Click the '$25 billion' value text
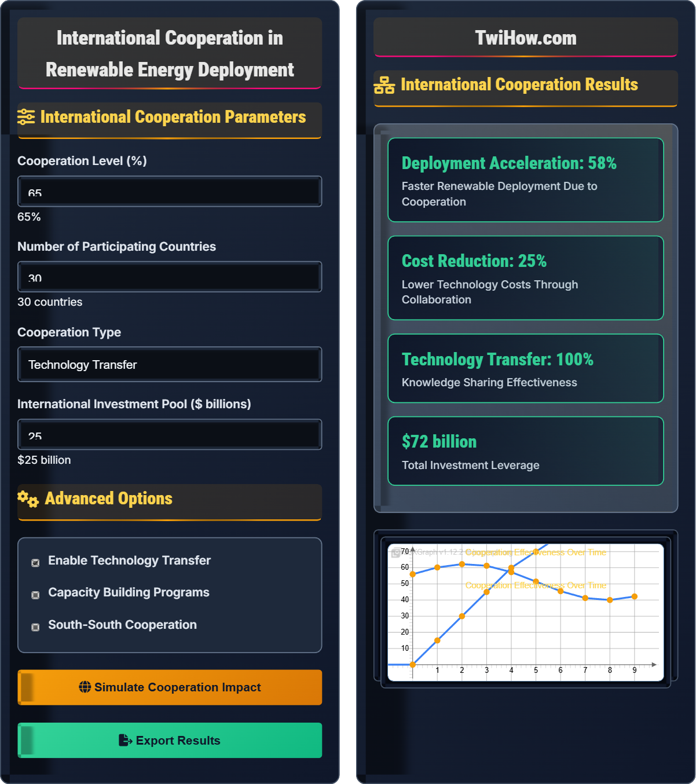Screen dimensions: 696x784 coord(44,460)
